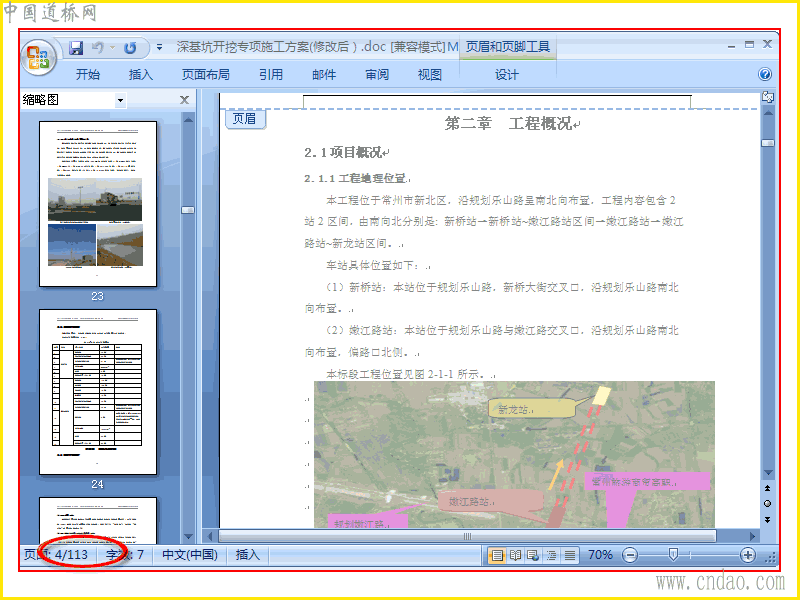Click the horizontal scroll left arrow
The image size is (800, 600).
point(210,536)
